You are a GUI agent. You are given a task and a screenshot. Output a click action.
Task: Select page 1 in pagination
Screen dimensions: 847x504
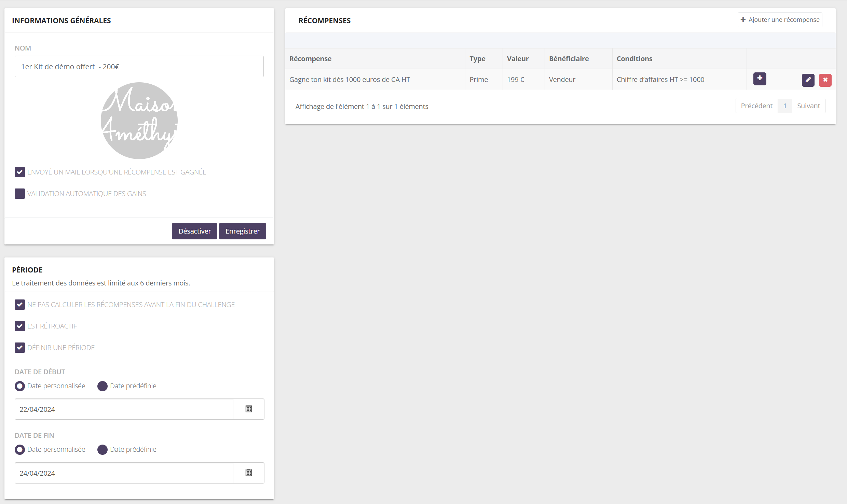785,106
